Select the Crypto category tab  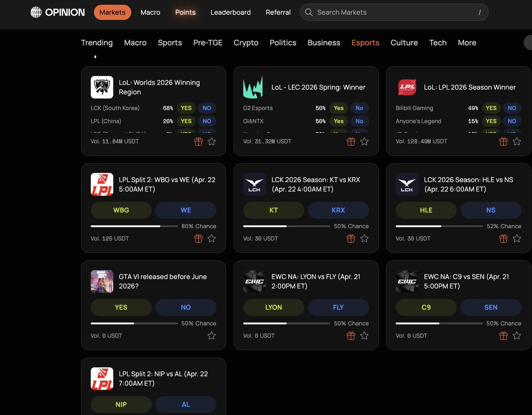(246, 43)
